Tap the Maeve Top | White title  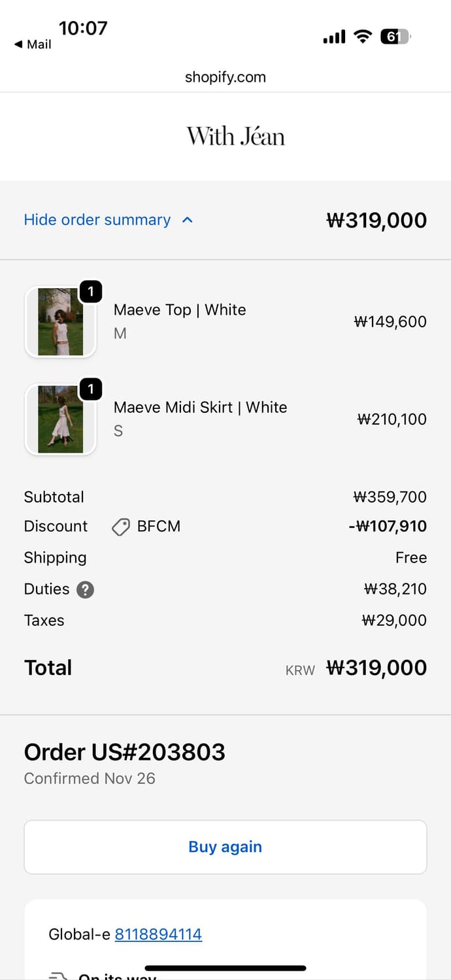(x=180, y=310)
